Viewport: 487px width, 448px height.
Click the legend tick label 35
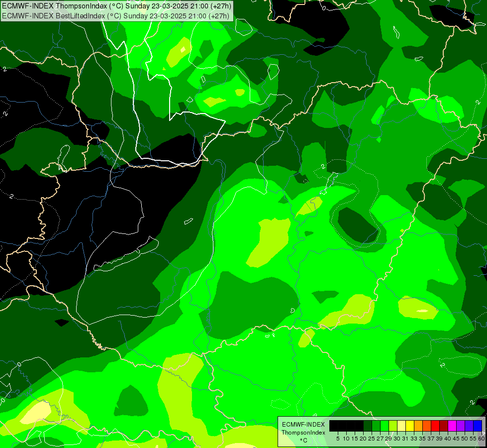(x=422, y=439)
